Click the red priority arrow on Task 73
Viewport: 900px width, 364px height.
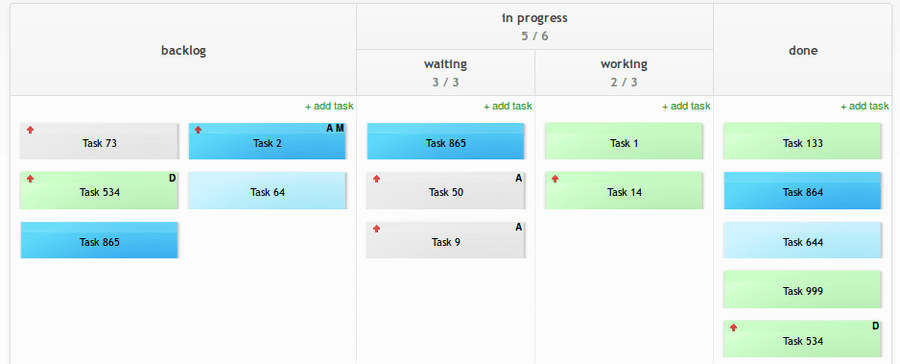(x=30, y=130)
